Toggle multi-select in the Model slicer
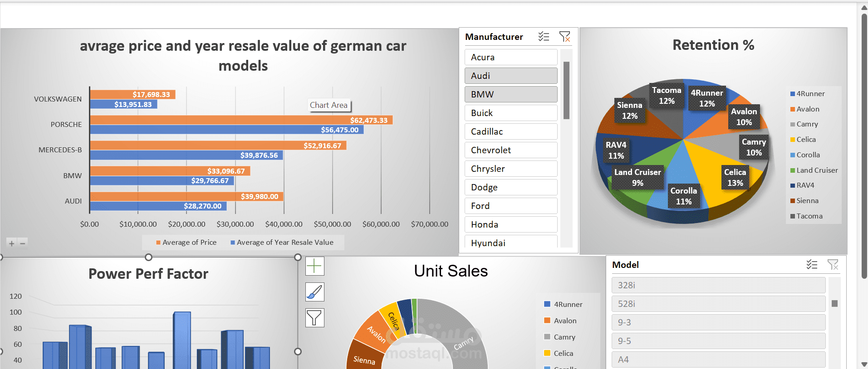868x369 pixels. pyautogui.click(x=812, y=265)
